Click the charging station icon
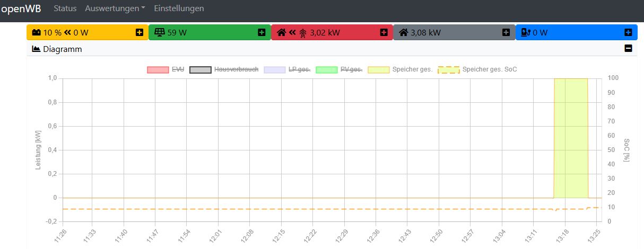The height and width of the screenshot is (249, 644). coord(526,32)
